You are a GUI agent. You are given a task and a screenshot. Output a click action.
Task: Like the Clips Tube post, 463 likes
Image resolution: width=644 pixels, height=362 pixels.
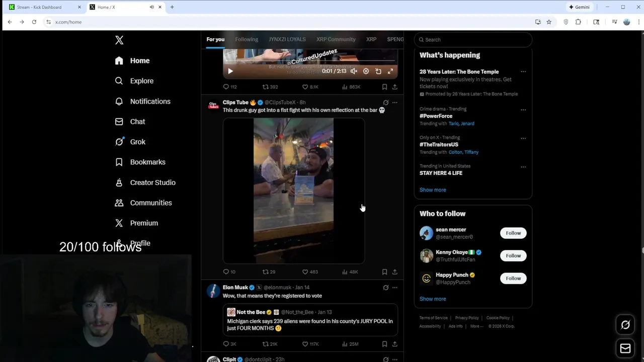310,272
